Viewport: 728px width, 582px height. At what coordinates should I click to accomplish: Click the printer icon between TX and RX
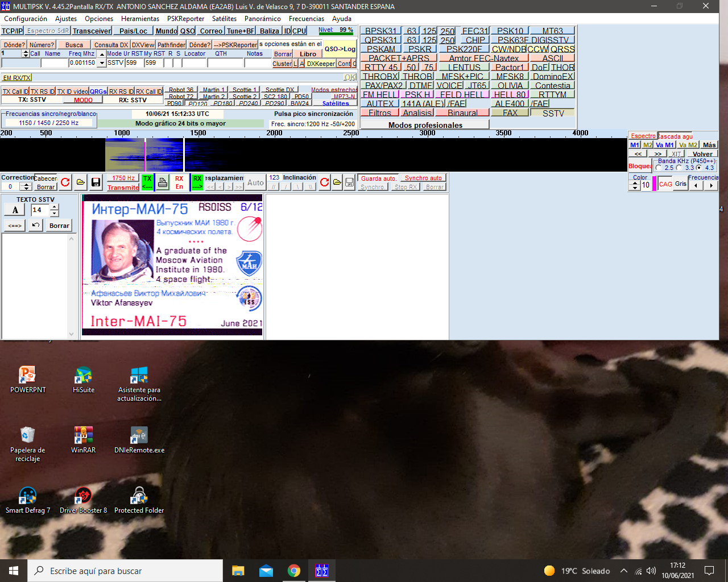click(x=163, y=182)
